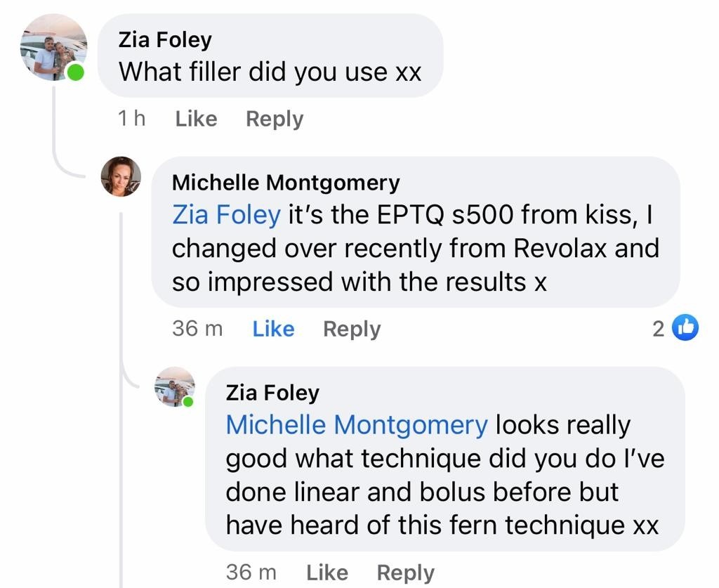Reply to the "What filler did you use" comment
Image resolution: width=719 pixels, height=588 pixels.
[275, 119]
